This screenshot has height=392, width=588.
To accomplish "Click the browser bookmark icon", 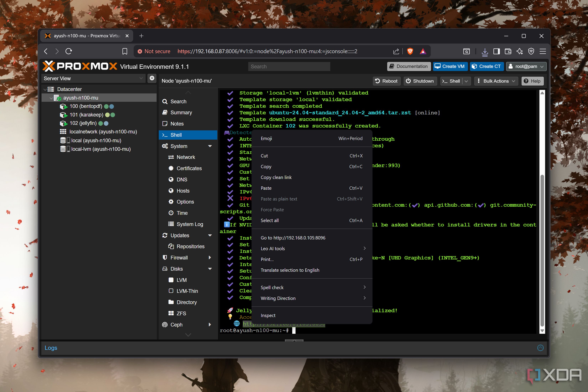I will point(125,51).
